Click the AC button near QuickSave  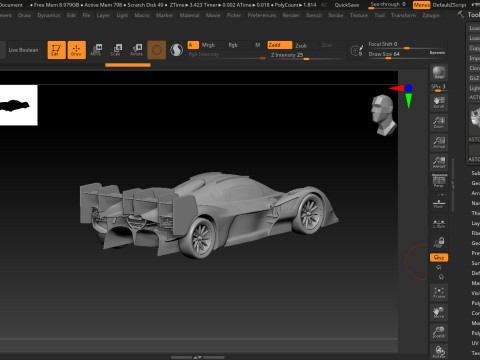click(x=324, y=5)
